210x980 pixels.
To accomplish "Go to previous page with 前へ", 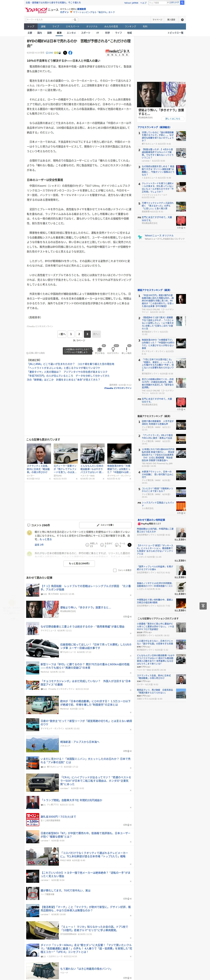I will (62, 334).
